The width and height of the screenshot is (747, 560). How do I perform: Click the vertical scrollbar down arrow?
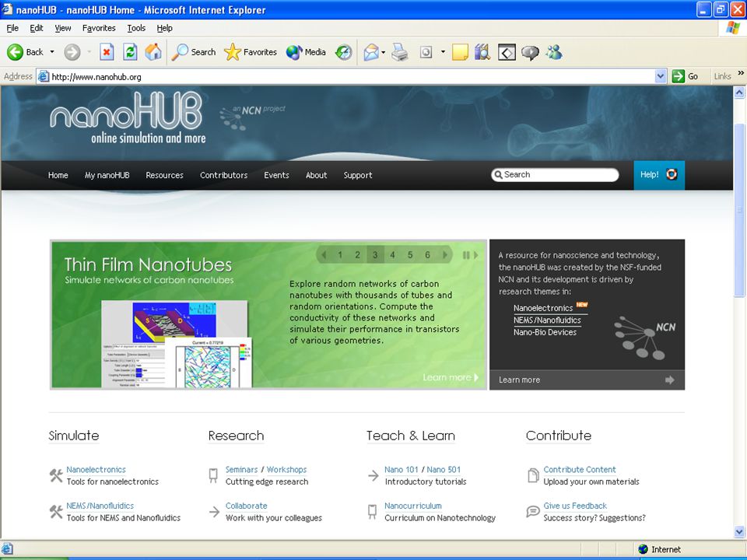(x=739, y=531)
